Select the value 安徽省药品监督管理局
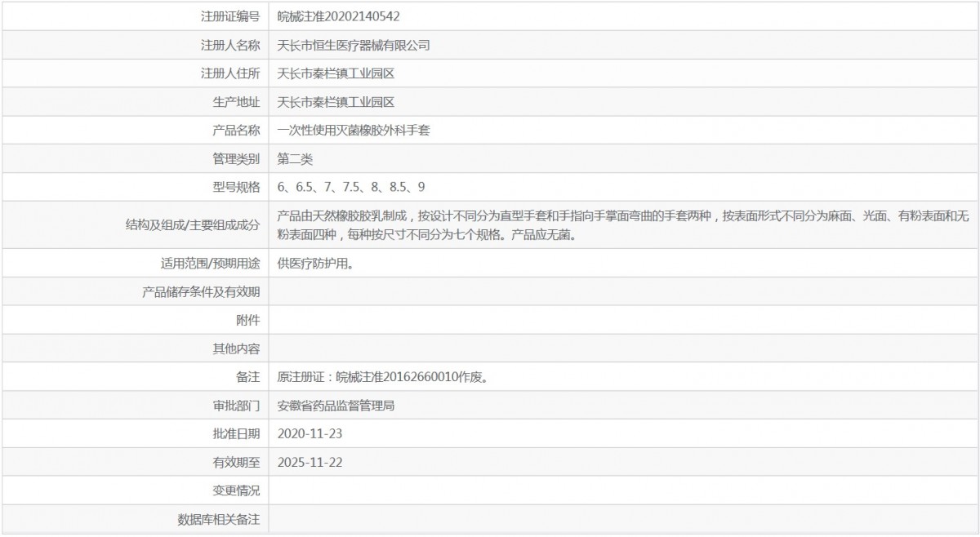This screenshot has height=537, width=980. click(x=336, y=405)
